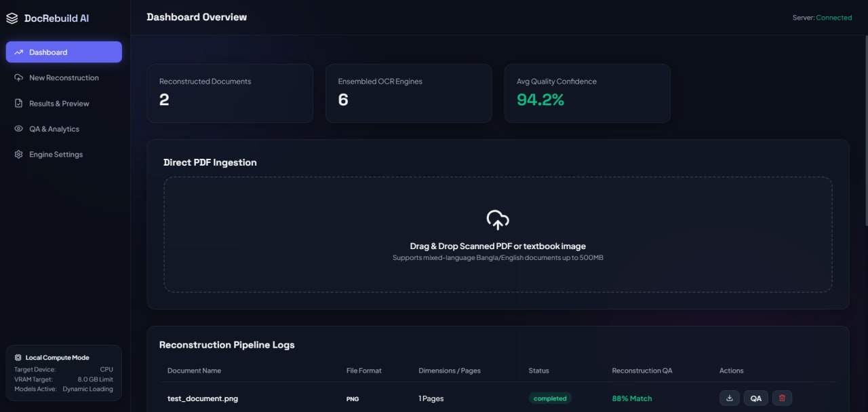Image resolution: width=868 pixels, height=412 pixels.
Task: Click the Reconstruction QA column header
Action: 642,371
